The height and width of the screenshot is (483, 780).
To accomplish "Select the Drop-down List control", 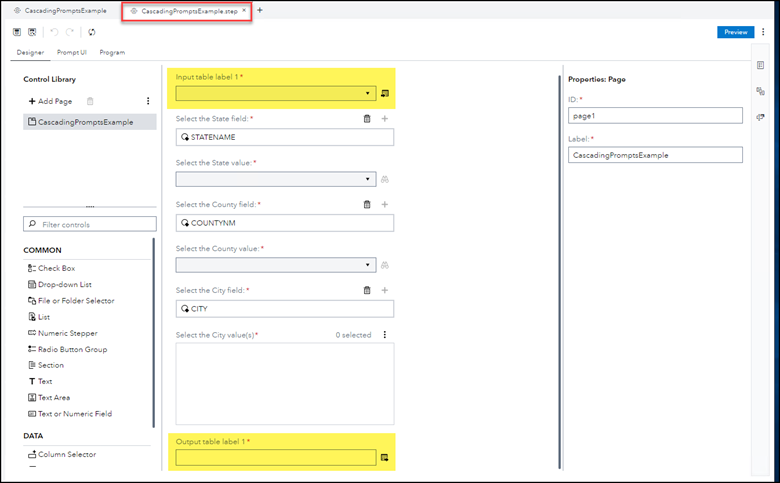I will coord(60,285).
